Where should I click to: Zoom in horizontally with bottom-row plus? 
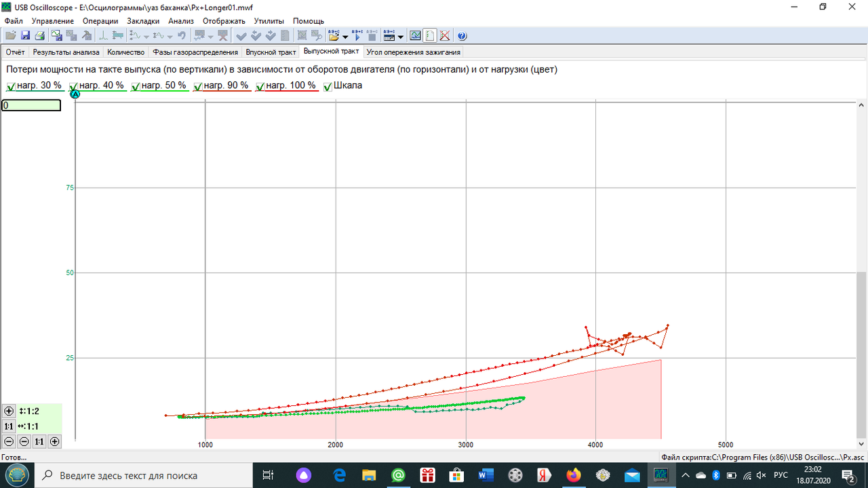coord(55,441)
